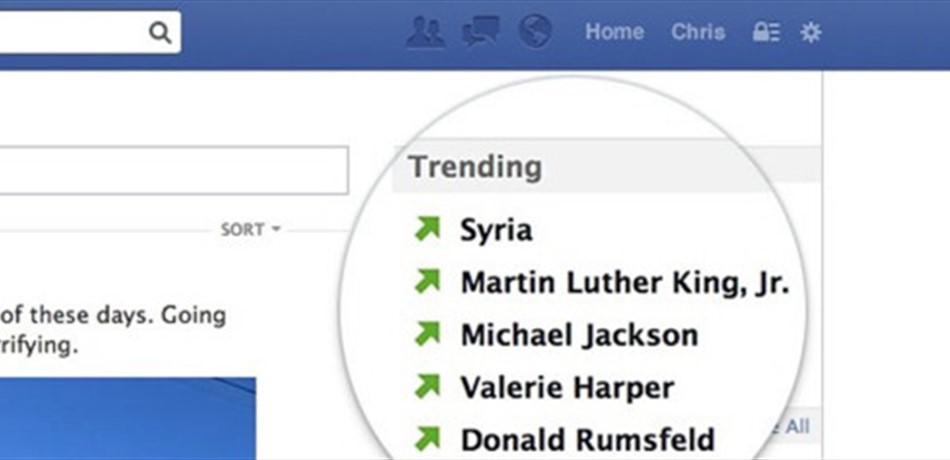The image size is (950, 460).
Task: Open the friend requests icon
Action: (425, 32)
